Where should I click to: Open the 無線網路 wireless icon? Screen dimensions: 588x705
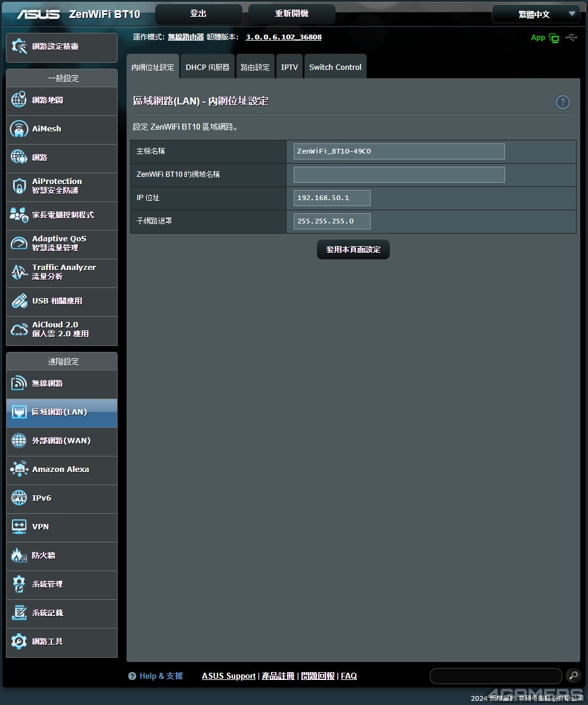[x=19, y=383]
